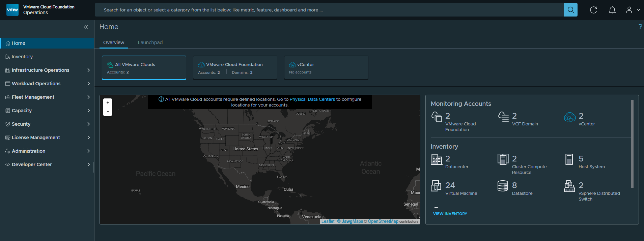This screenshot has height=241, width=644.
Task: Click the Virtual Machine inventory icon
Action: click(436, 186)
